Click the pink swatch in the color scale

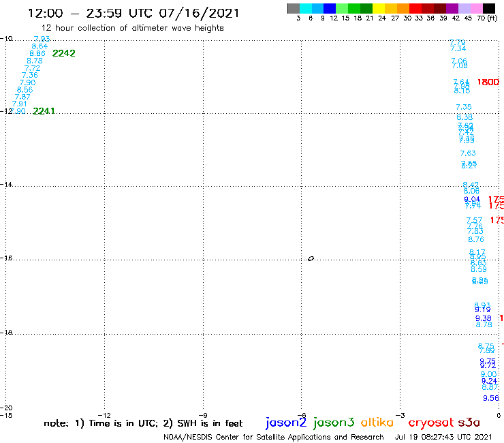[476, 8]
